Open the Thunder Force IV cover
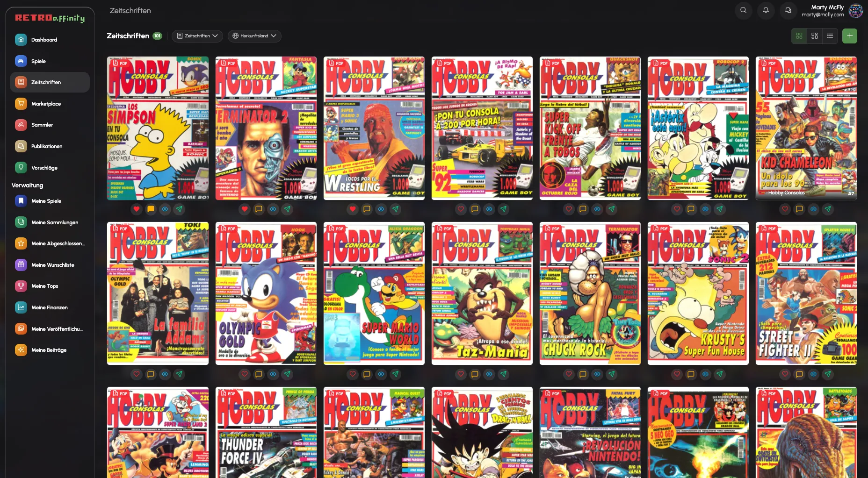 (x=266, y=432)
